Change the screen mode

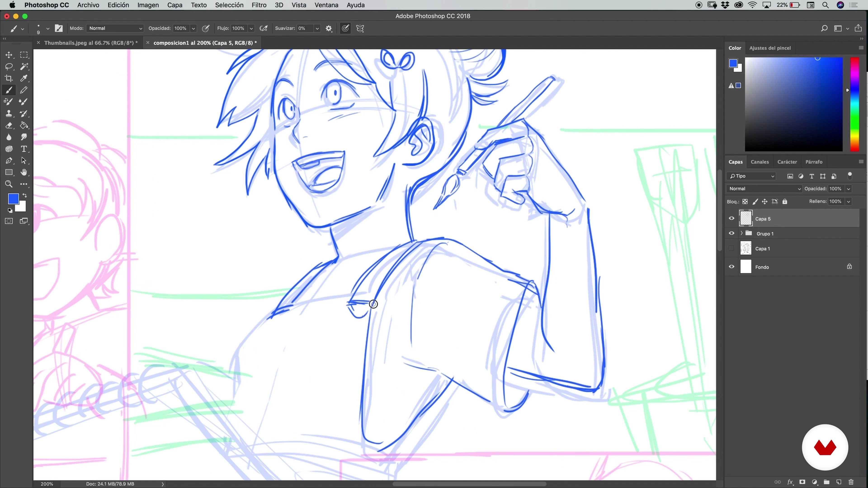click(24, 221)
